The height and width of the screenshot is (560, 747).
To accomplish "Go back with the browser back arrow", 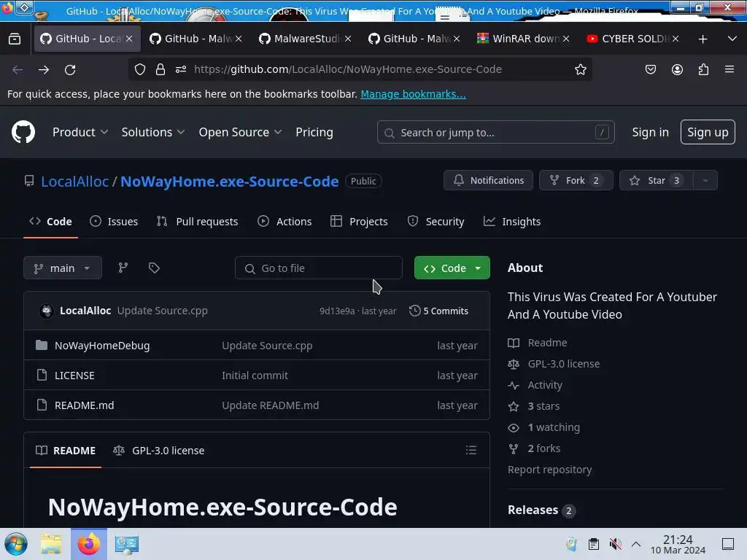I will (x=18, y=69).
